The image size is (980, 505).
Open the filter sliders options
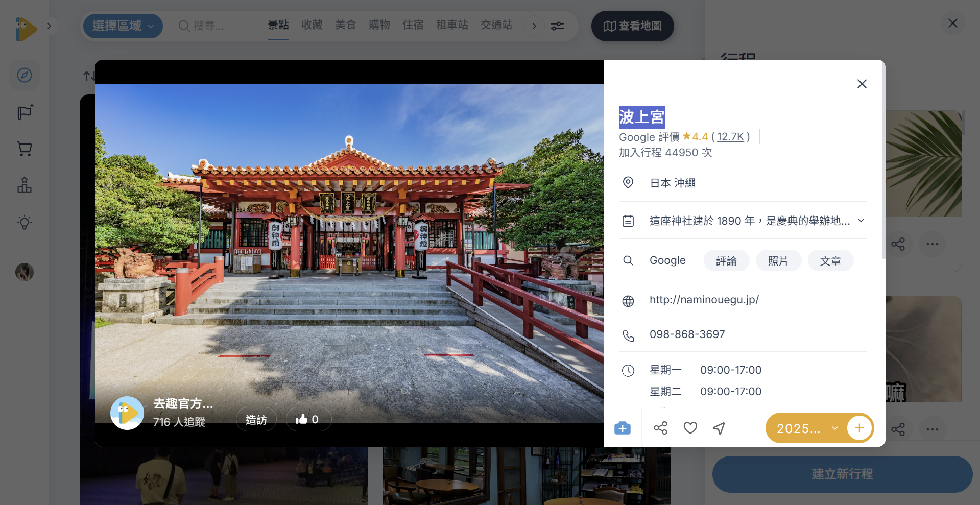[557, 26]
